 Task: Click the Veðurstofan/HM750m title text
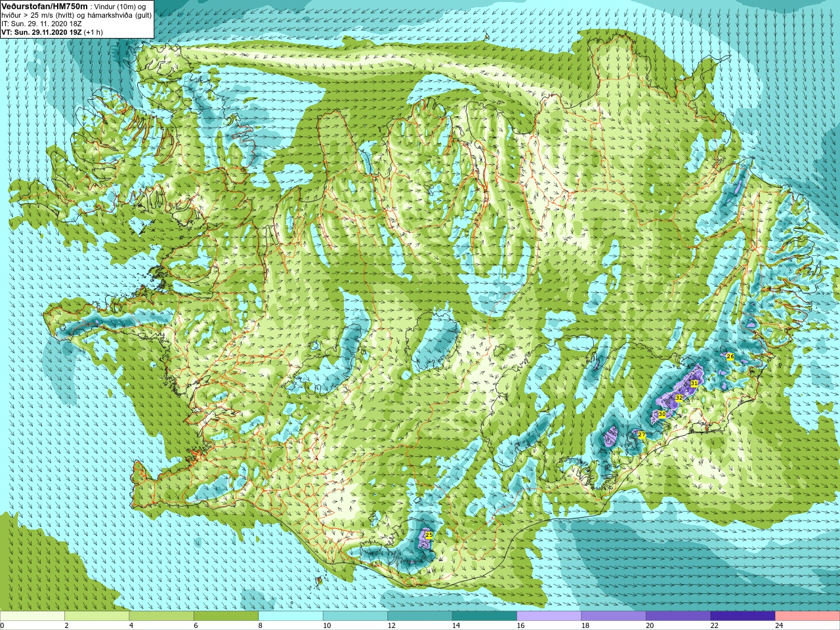click(x=44, y=6)
